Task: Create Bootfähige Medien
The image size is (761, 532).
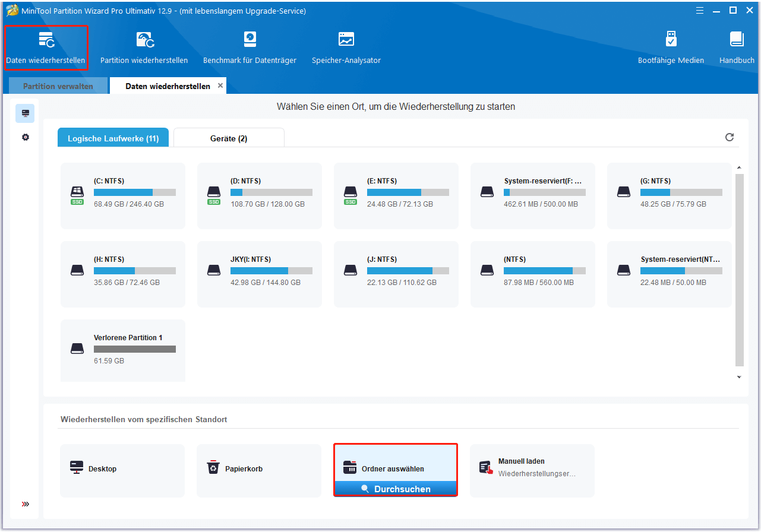Action: (x=671, y=48)
